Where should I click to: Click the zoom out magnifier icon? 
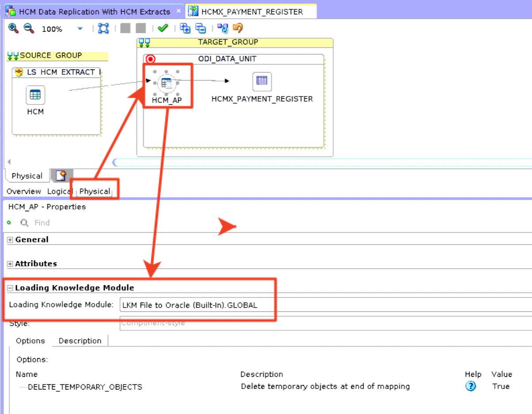click(x=29, y=29)
